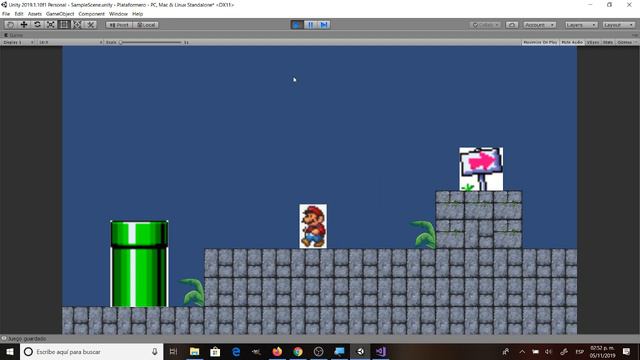Image resolution: width=640 pixels, height=360 pixels.
Task: Click the taskbar clock and date
Action: pyautogui.click(x=602, y=351)
